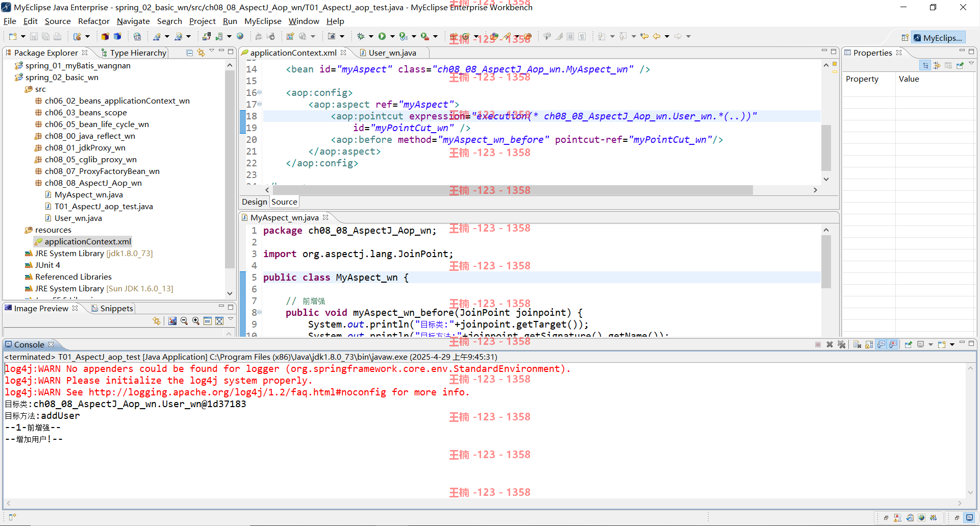Open the Refactor menu

(x=93, y=21)
